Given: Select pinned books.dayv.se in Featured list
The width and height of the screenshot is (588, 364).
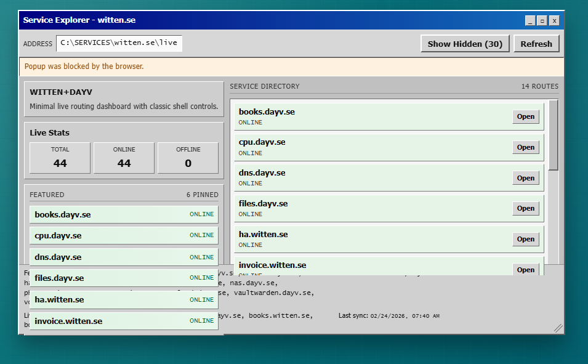Looking at the screenshot, I should tap(124, 214).
